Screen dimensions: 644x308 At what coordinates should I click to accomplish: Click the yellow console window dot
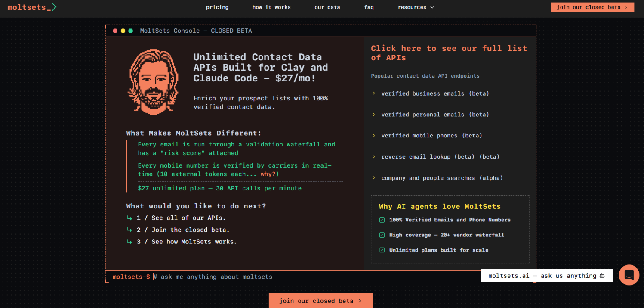pyautogui.click(x=123, y=31)
